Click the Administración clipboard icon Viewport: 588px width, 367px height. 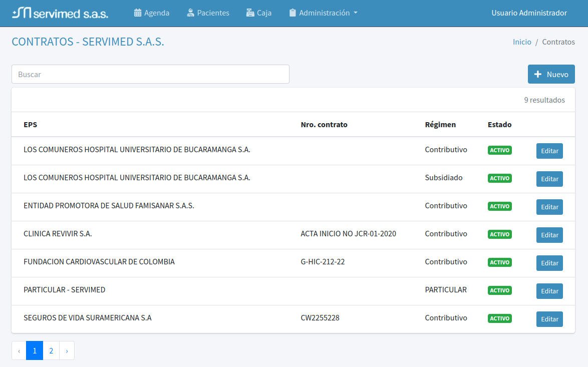(x=293, y=13)
